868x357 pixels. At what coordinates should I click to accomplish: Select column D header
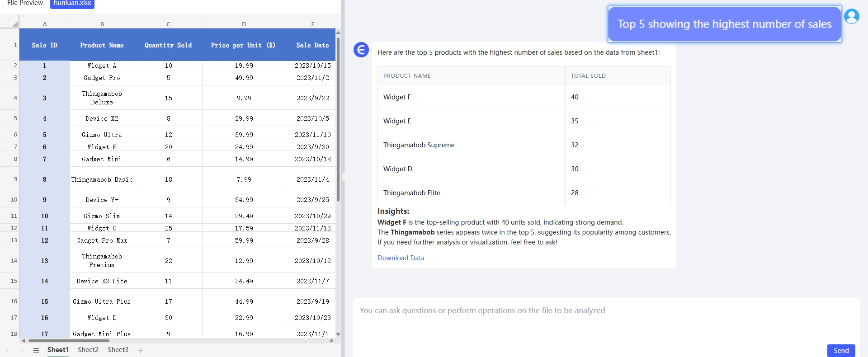(244, 24)
